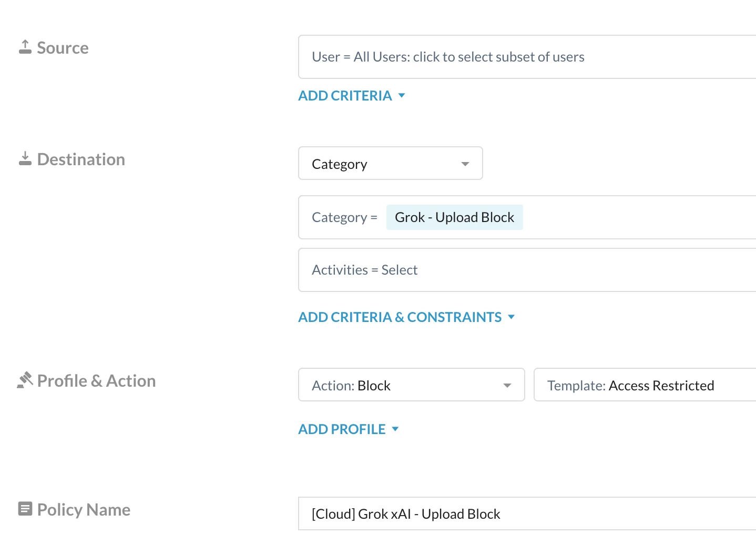Open the Action: Block dropdown
The image size is (756, 544).
[x=412, y=385]
